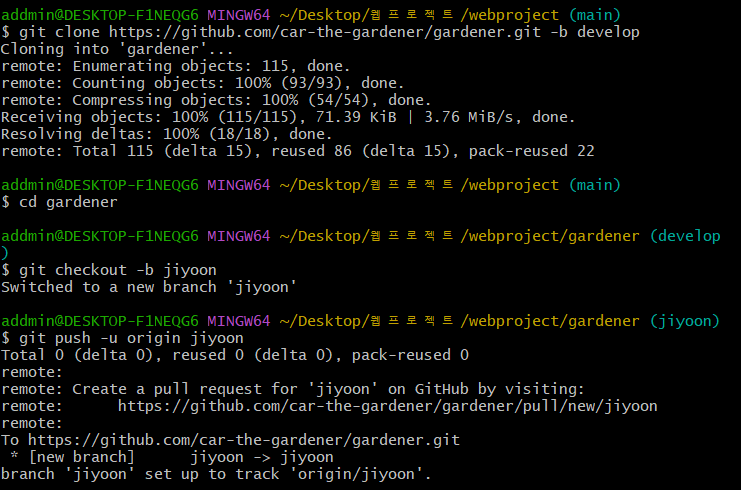The image size is (741, 490).
Task: Click the 'Counting objects: 100% (93/93)' line
Action: pyautogui.click(x=202, y=83)
